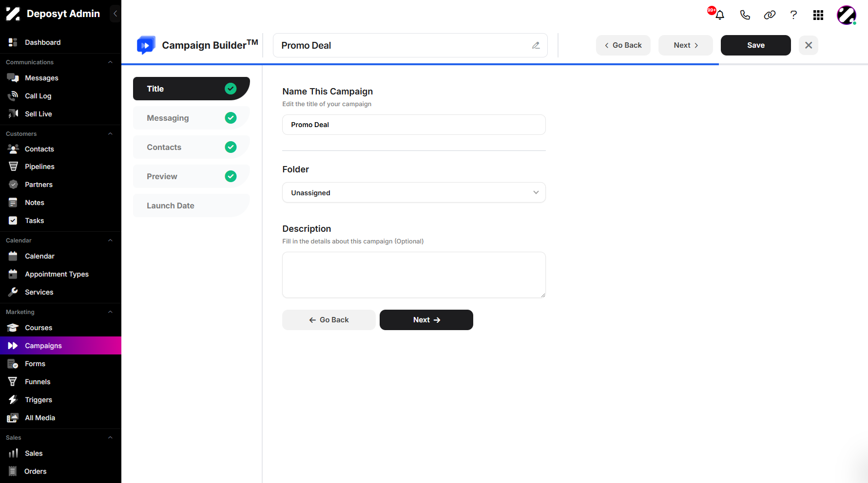Click the campaign name input field
This screenshot has width=868, height=483.
tap(414, 125)
